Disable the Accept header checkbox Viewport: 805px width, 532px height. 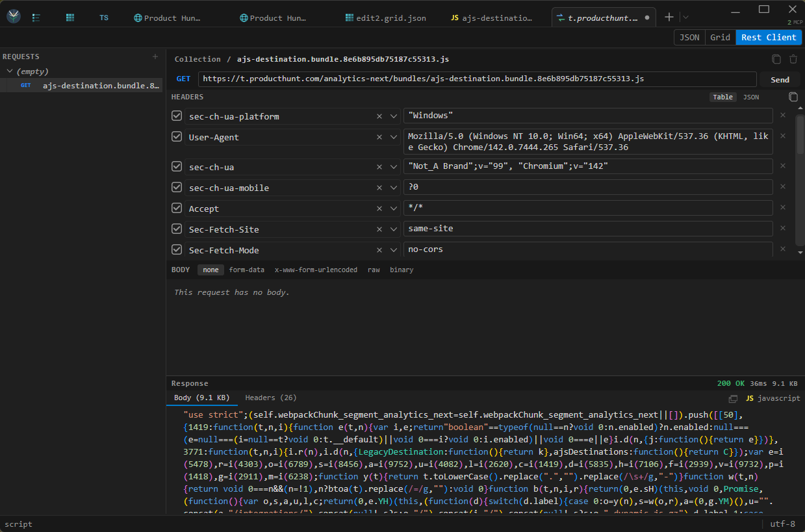[x=177, y=208]
